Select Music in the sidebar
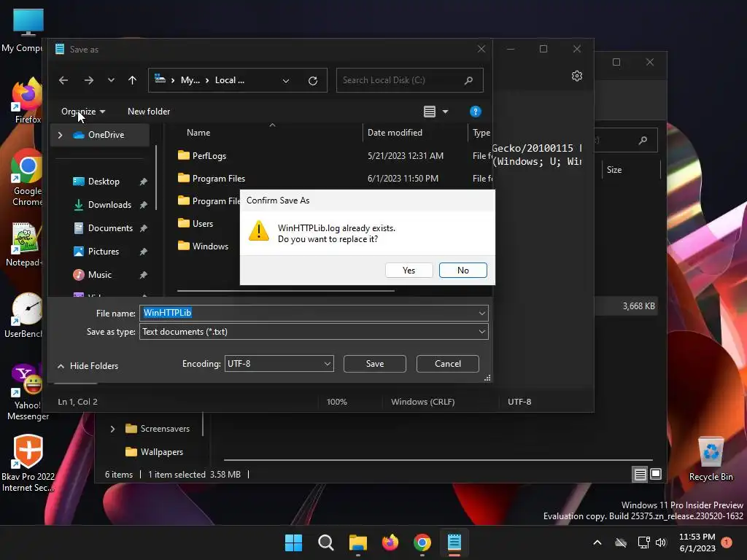 coord(99,275)
